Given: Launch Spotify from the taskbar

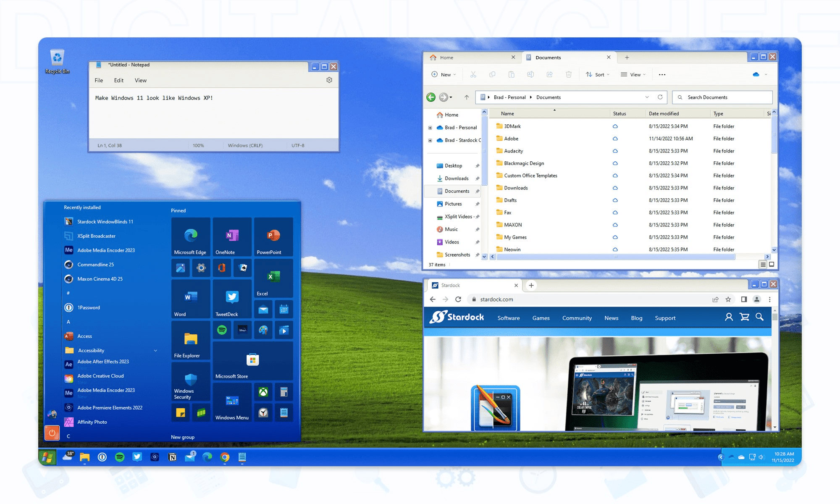Looking at the screenshot, I should click(120, 457).
